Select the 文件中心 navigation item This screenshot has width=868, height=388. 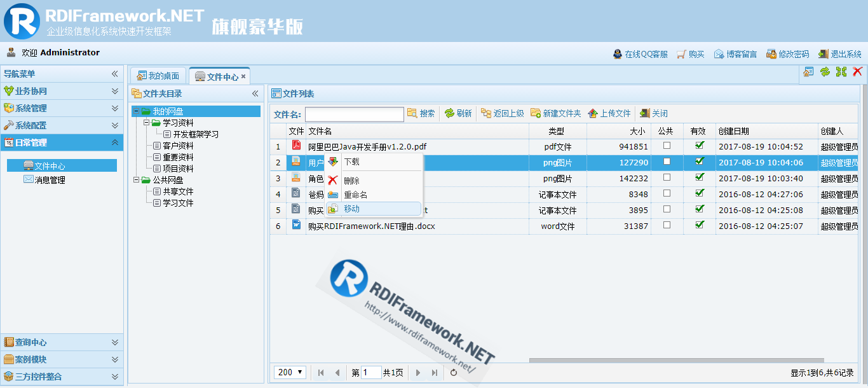[62, 165]
